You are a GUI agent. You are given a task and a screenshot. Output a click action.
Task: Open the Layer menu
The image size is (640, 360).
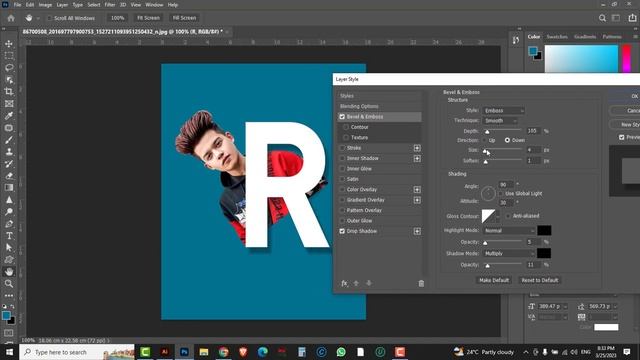click(62, 5)
